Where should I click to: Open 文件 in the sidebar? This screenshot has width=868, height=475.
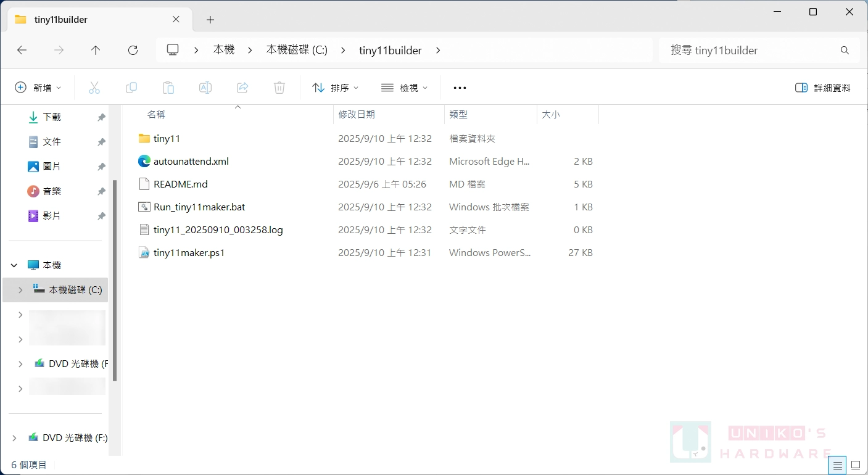pyautogui.click(x=52, y=141)
